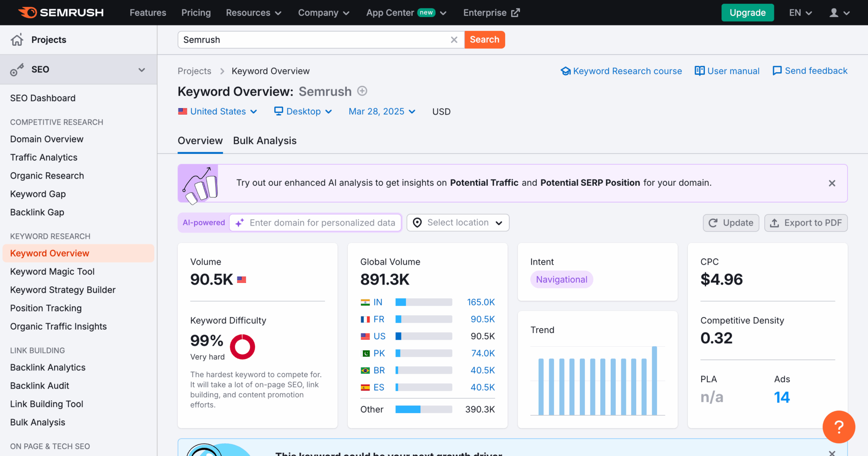Viewport: 868px width, 456px height.
Task: Expand the Resources menu
Action: [253, 13]
